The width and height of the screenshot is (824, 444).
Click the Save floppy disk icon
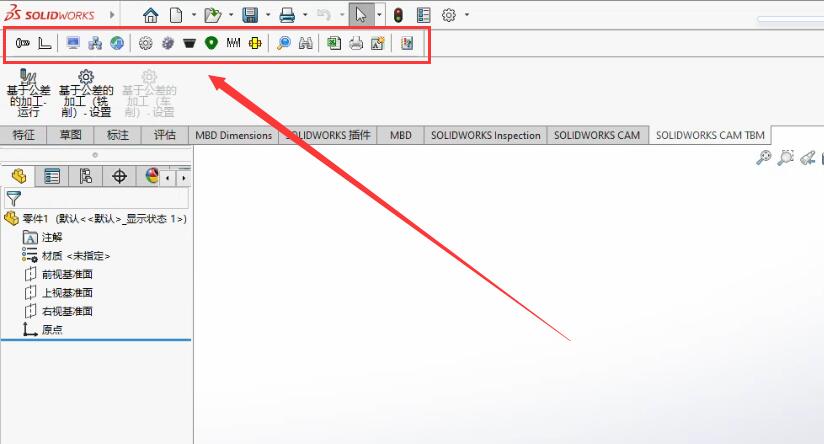250,15
